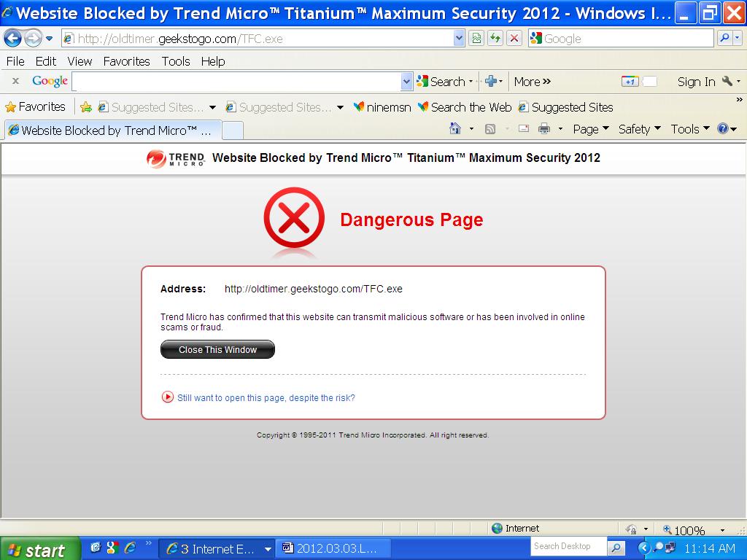Go back with the browser Back arrow
The width and height of the screenshot is (747, 560).
(13, 39)
